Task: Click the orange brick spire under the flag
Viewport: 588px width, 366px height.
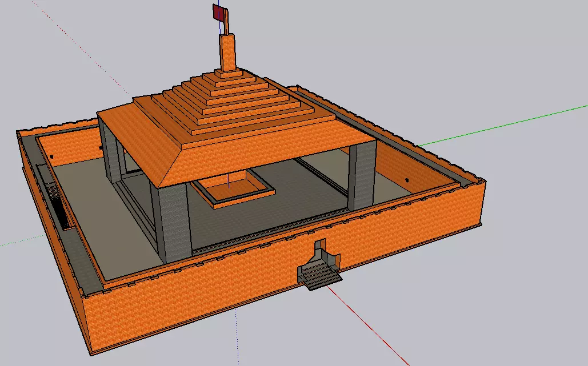Action: pos(227,52)
